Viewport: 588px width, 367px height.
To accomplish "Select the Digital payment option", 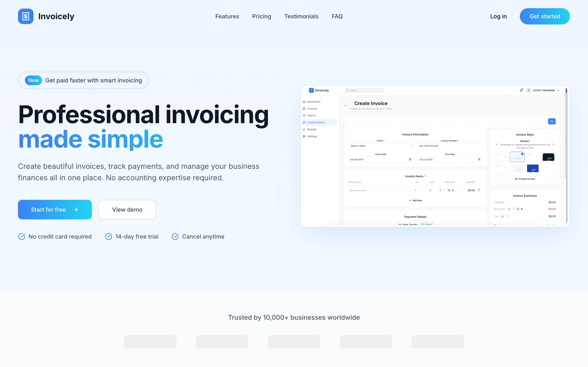I will coord(427,224).
